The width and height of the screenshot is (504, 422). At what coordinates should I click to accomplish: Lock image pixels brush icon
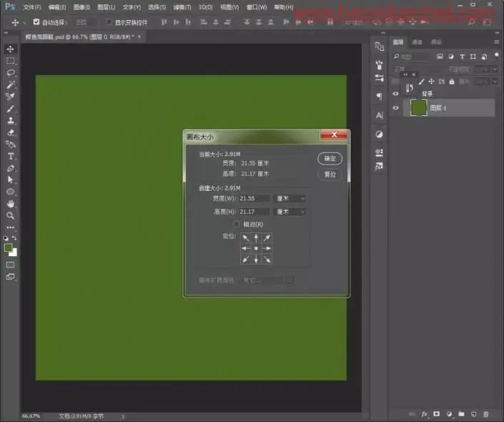point(421,82)
